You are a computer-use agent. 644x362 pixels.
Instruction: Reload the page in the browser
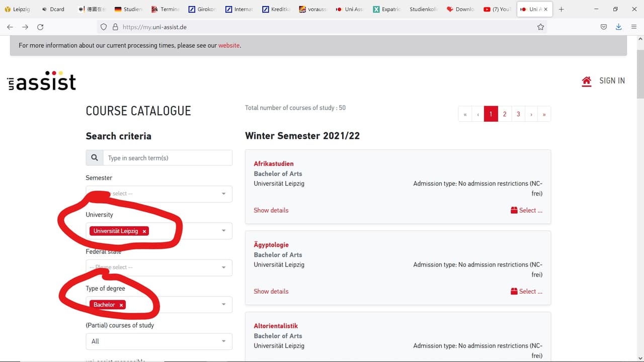40,27
